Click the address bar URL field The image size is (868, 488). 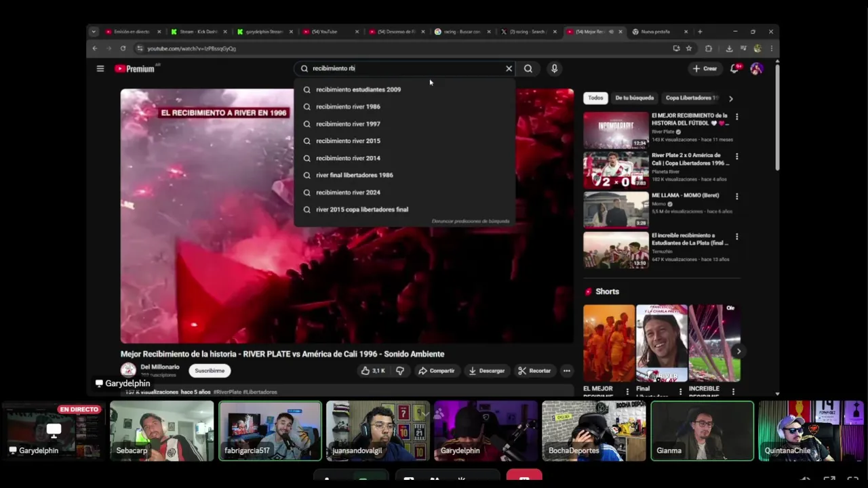(400, 48)
